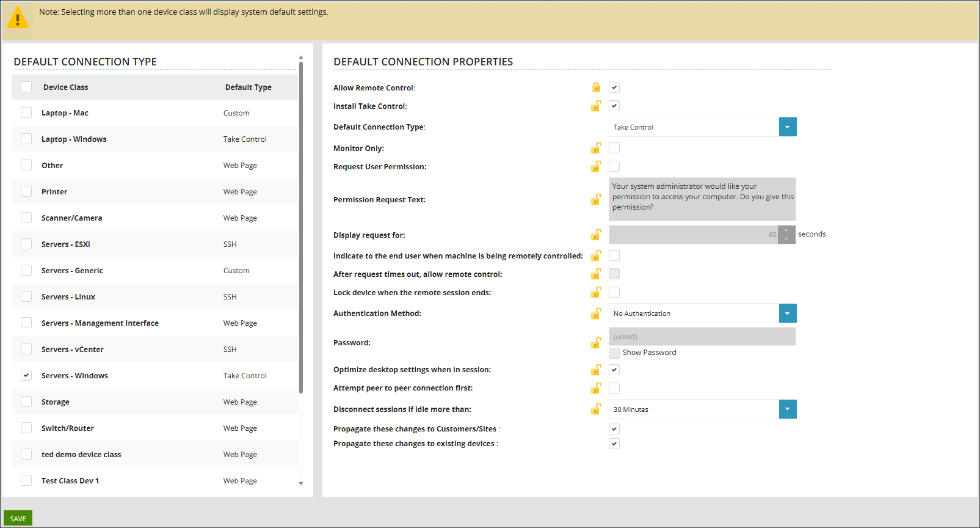
Task: Expand the Authentication Method dropdown
Action: 787,313
